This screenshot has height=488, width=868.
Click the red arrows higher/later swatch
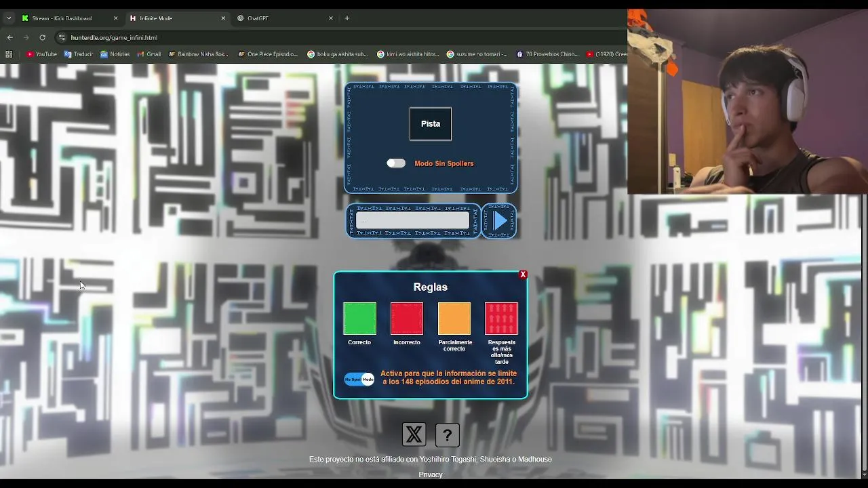[501, 319]
